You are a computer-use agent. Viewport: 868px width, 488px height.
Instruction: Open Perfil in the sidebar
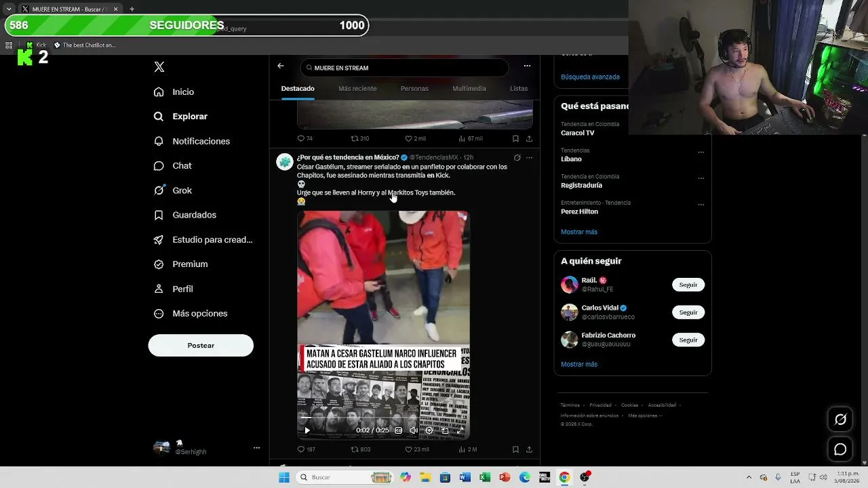tap(174, 289)
